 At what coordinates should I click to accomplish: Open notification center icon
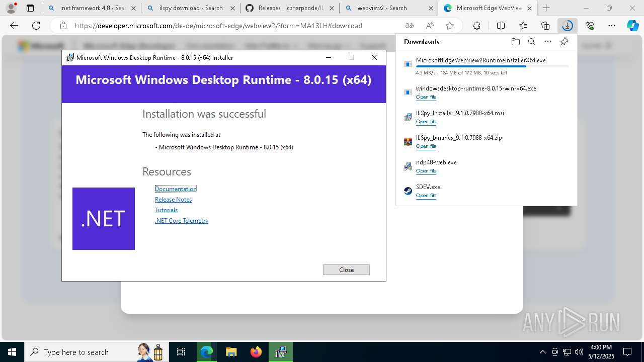(x=627, y=352)
